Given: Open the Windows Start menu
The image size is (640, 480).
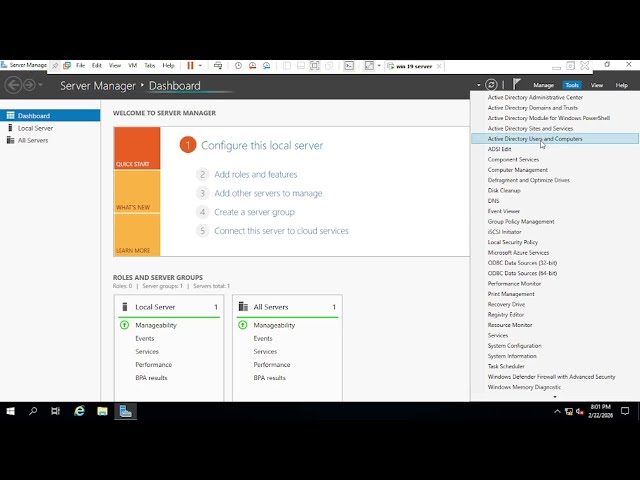Looking at the screenshot, I should click(x=11, y=411).
